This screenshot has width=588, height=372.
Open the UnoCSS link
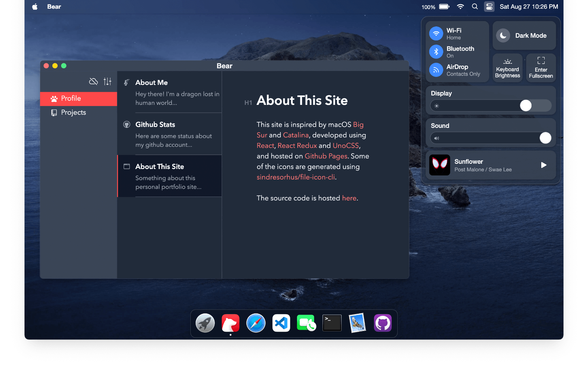346,146
